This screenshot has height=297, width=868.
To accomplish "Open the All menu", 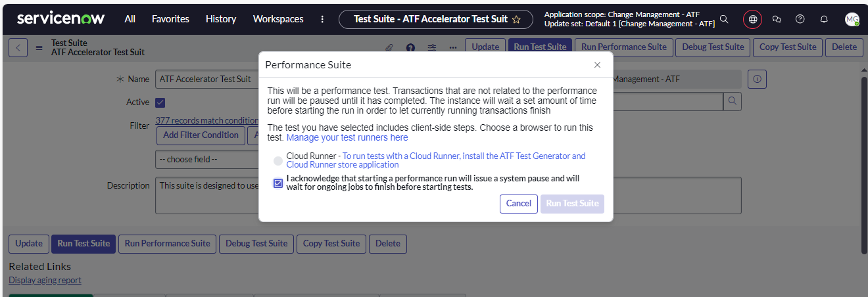I will (x=130, y=19).
